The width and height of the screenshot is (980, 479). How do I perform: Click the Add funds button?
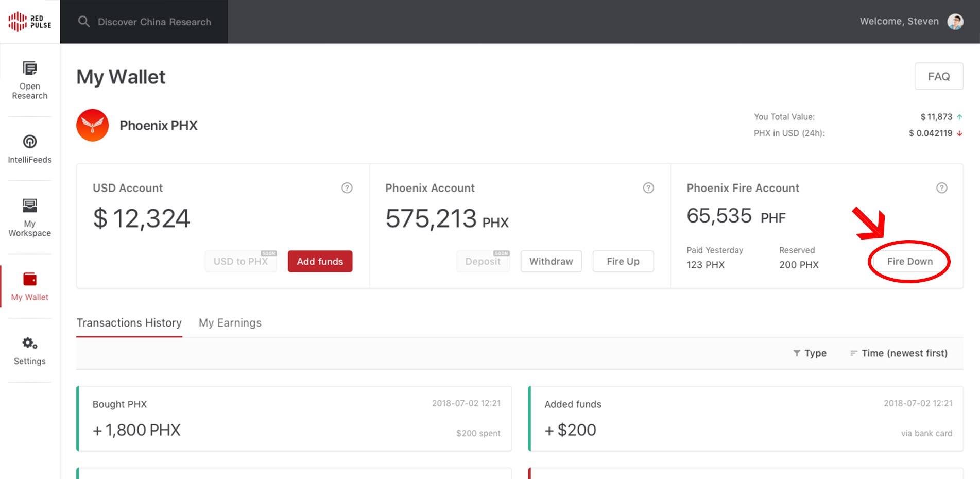(320, 261)
